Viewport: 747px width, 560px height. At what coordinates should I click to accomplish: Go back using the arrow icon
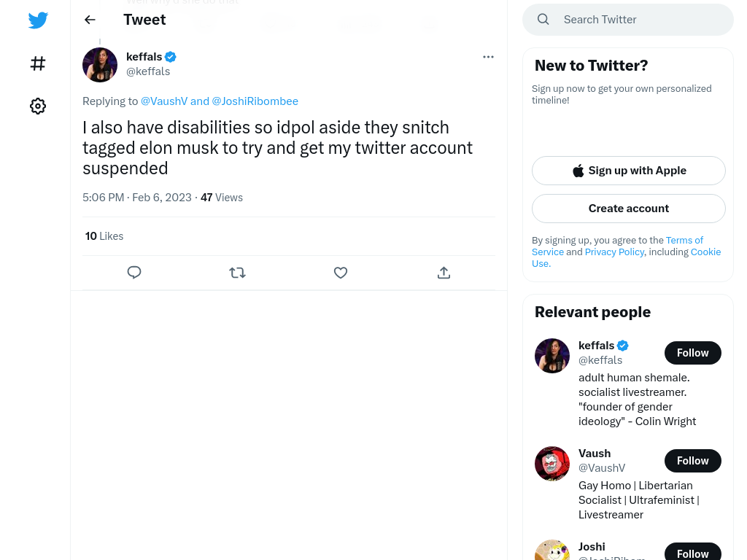point(90,20)
